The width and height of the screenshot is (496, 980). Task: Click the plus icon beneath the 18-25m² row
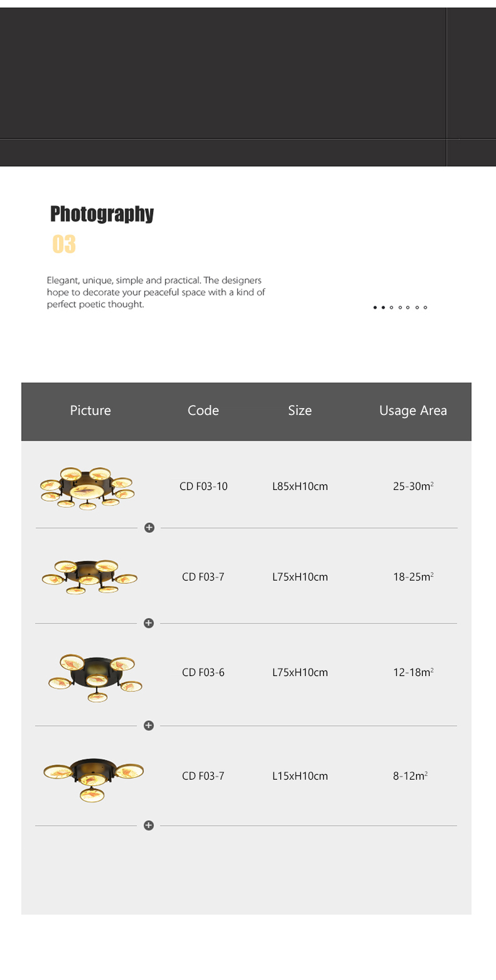(149, 623)
